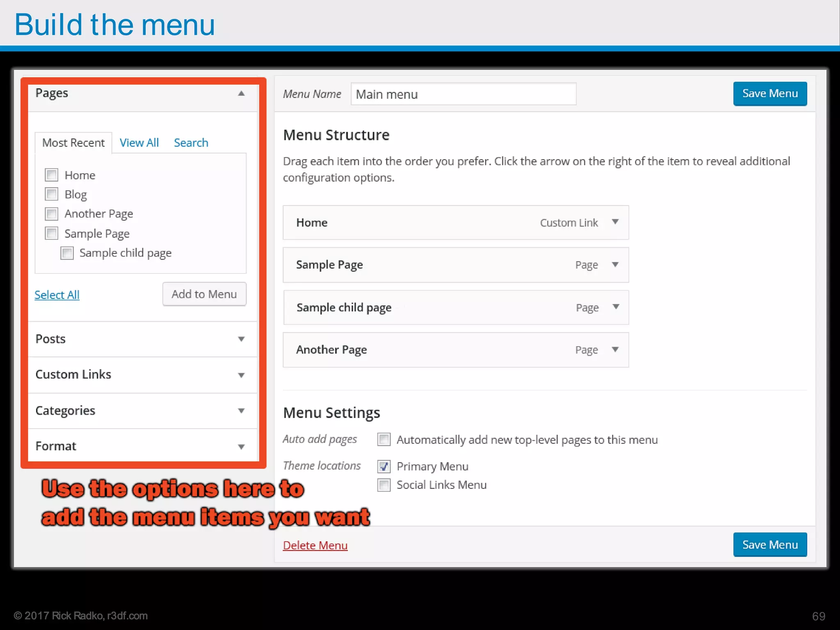This screenshot has height=630, width=840.
Task: Click the Theme locations label
Action: tap(322, 466)
